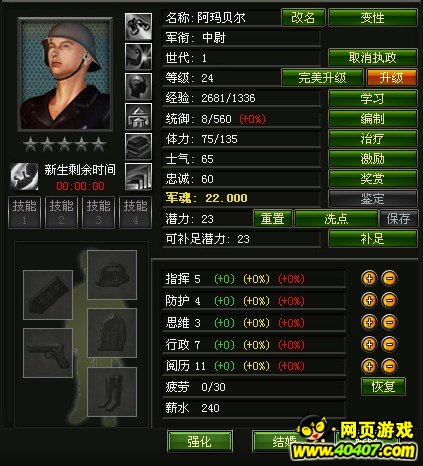
Task: Click the 强化 button at the bottom
Action: (200, 441)
